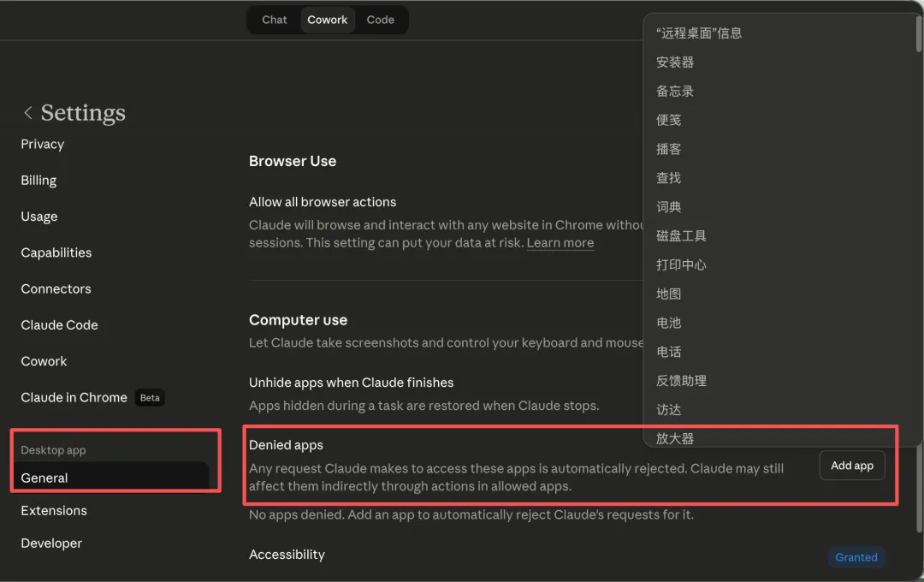Open Usage settings in sidebar
The image size is (924, 582).
(39, 217)
